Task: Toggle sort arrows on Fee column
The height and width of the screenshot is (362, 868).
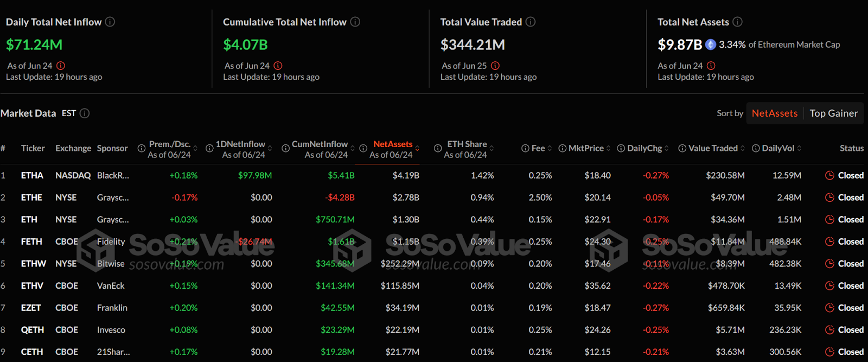Action: click(x=550, y=148)
